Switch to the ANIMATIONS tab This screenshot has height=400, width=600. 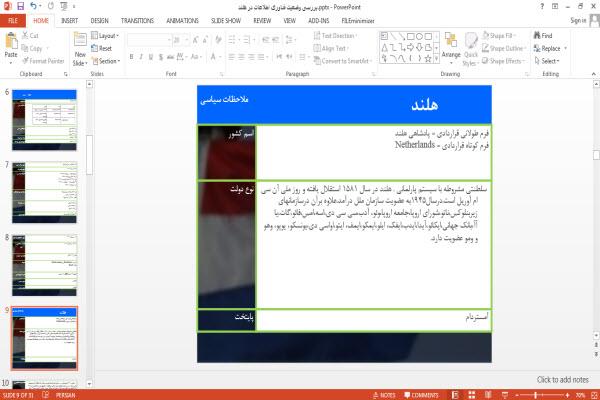[182, 21]
